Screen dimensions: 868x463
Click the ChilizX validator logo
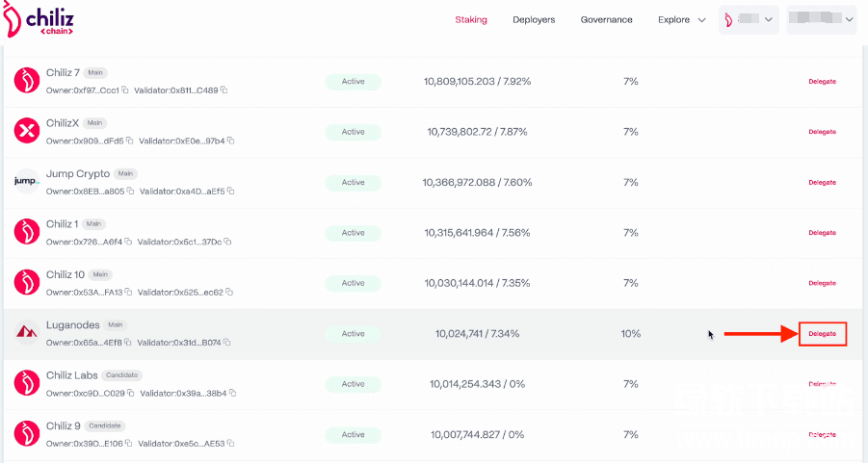[26, 131]
